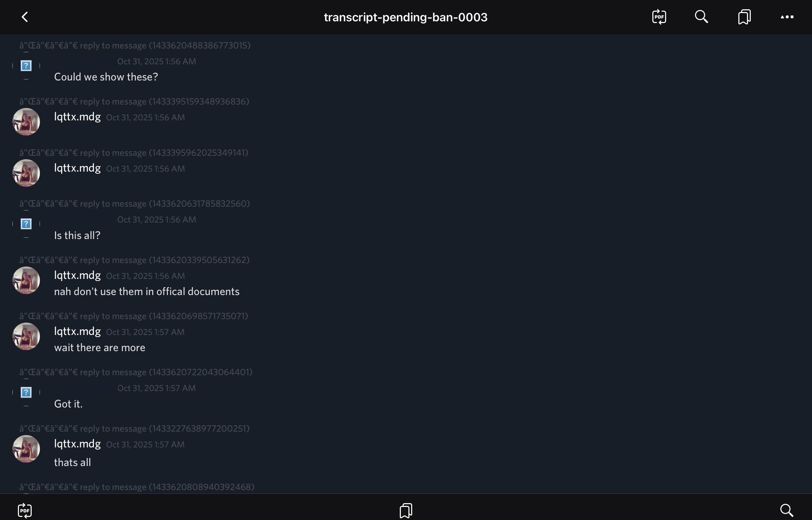Click the broken image icon by 'Got it.'
Viewport: 812px width, 520px height.
click(x=26, y=392)
